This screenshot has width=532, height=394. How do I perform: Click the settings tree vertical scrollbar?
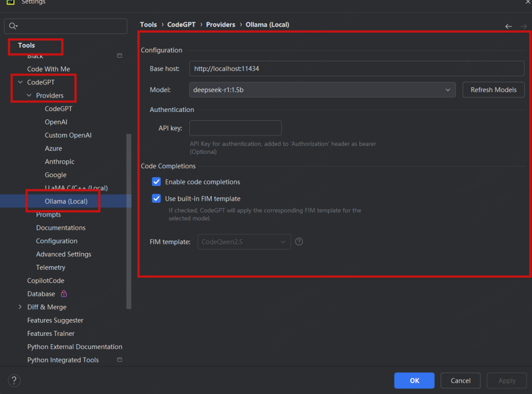[x=129, y=221]
